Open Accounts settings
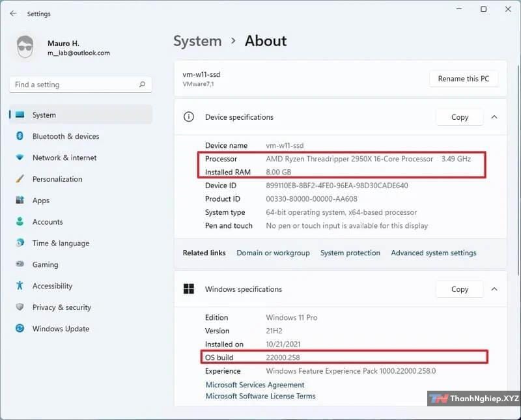521x420 pixels. (81, 221)
